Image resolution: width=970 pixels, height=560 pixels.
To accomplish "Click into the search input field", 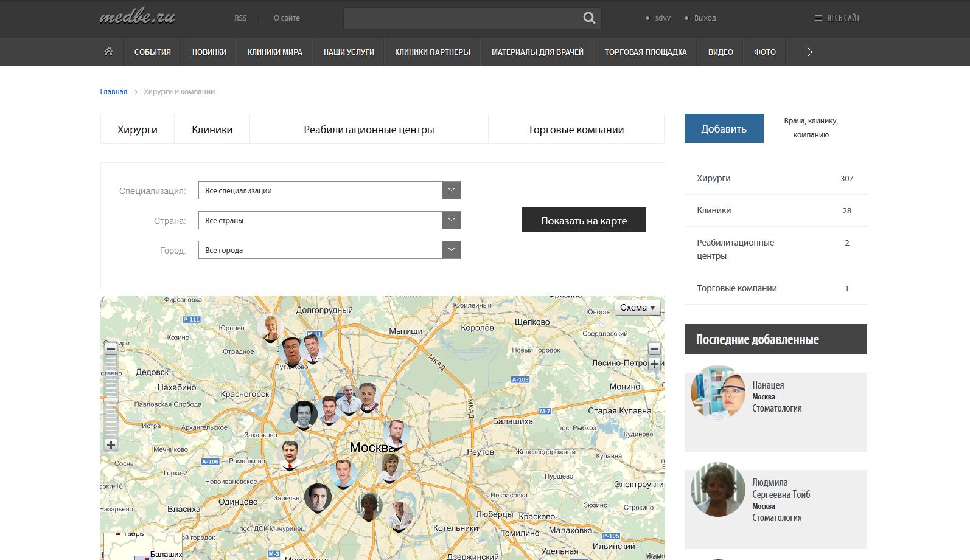I will tap(462, 18).
